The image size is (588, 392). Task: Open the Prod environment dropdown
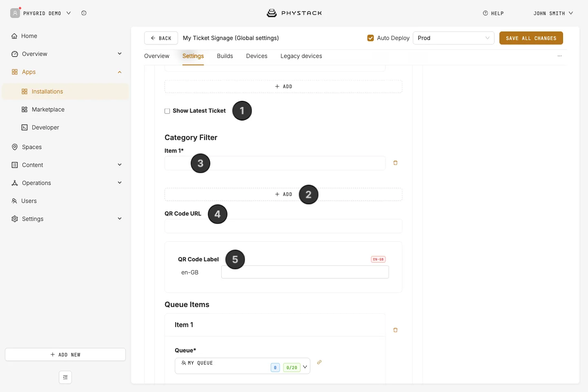tap(454, 38)
